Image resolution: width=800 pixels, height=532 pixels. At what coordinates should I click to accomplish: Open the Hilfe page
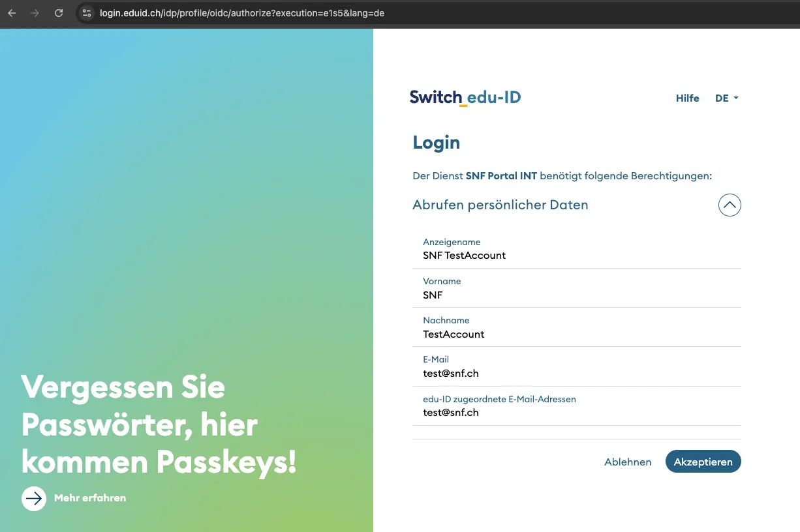tap(687, 98)
